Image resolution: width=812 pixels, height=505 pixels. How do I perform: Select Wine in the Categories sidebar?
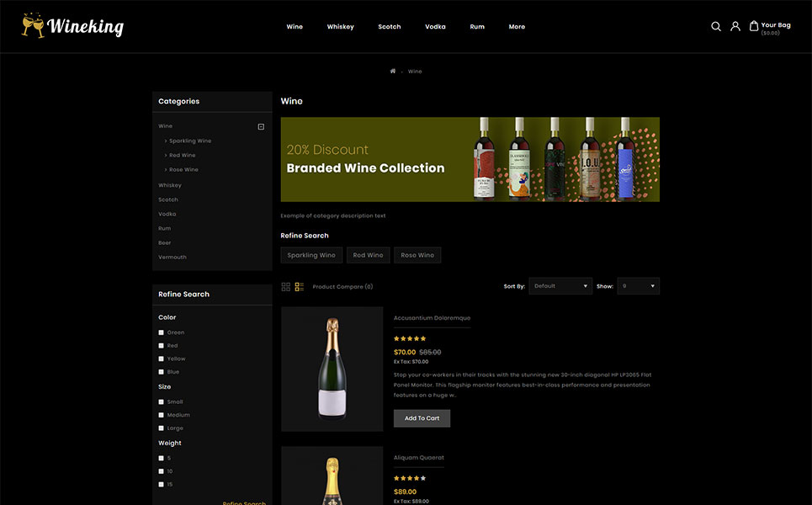[165, 126]
